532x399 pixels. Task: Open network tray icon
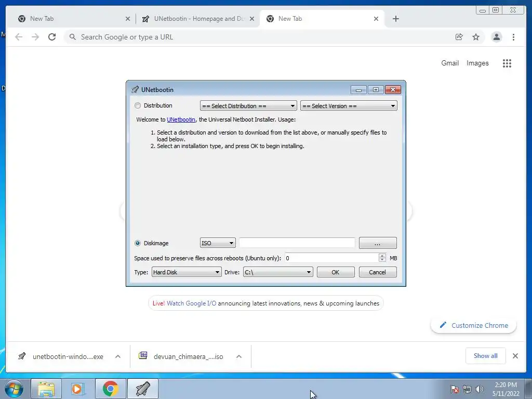(x=467, y=389)
